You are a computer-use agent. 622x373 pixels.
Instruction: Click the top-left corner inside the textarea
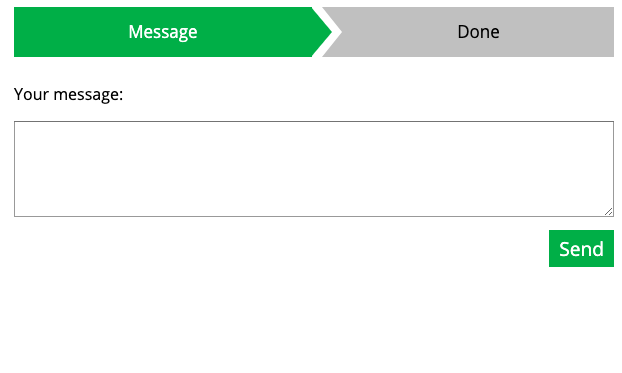coord(19,126)
